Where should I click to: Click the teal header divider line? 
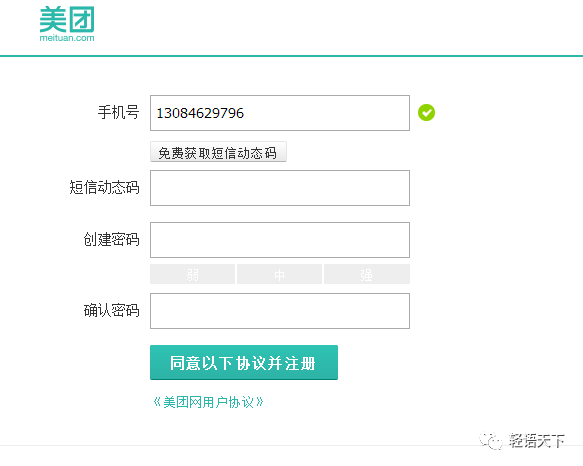tap(292, 56)
